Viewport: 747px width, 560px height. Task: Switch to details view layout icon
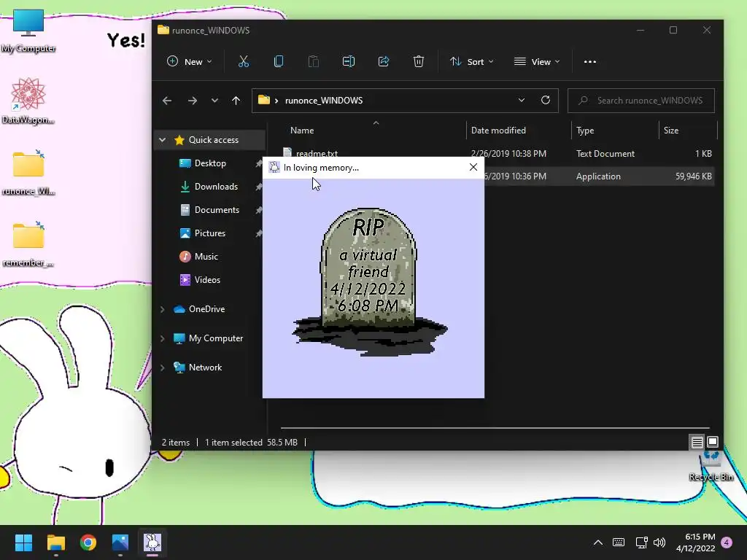point(697,443)
